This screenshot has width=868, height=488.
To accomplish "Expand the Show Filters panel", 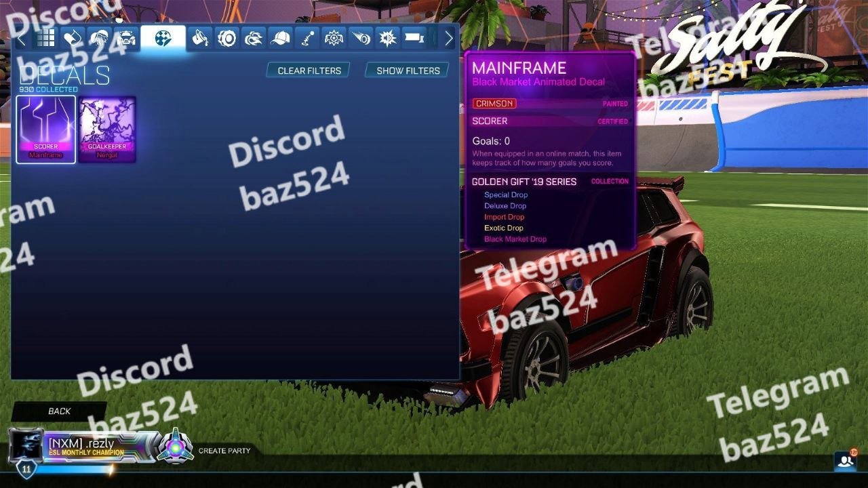I will [408, 70].
